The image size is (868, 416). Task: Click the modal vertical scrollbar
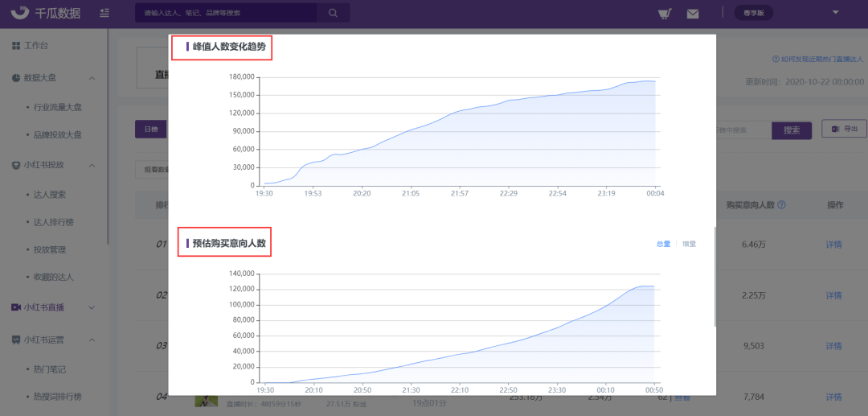coord(715,277)
